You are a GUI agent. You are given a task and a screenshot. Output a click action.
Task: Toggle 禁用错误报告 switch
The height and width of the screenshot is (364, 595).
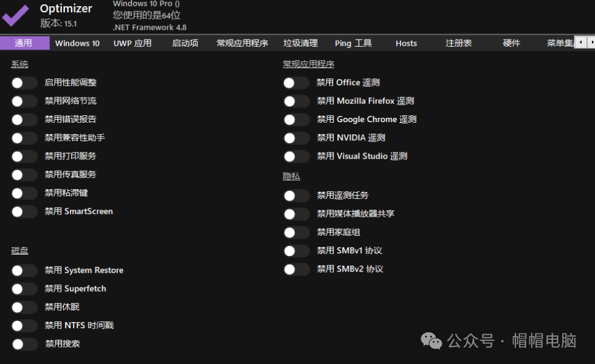(x=24, y=120)
